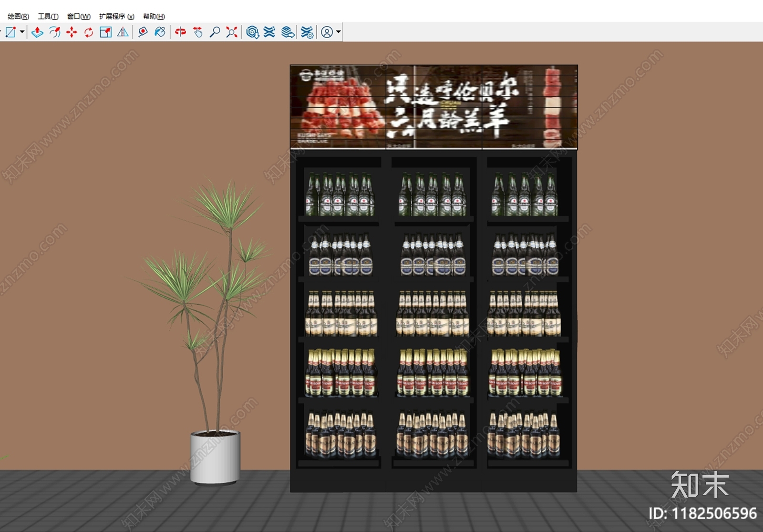This screenshot has width=763, height=532.
Task: Select the Push/Pull tool
Action: [x=37, y=32]
